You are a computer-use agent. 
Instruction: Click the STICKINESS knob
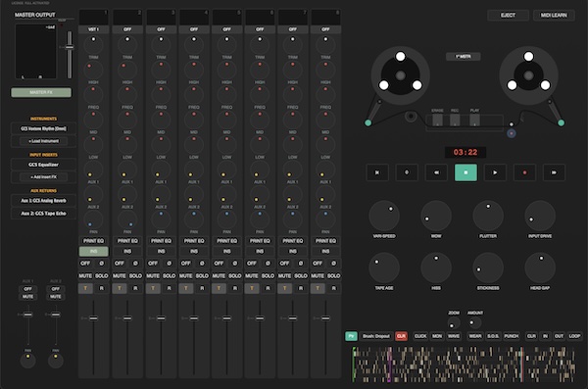pyautogui.click(x=488, y=267)
